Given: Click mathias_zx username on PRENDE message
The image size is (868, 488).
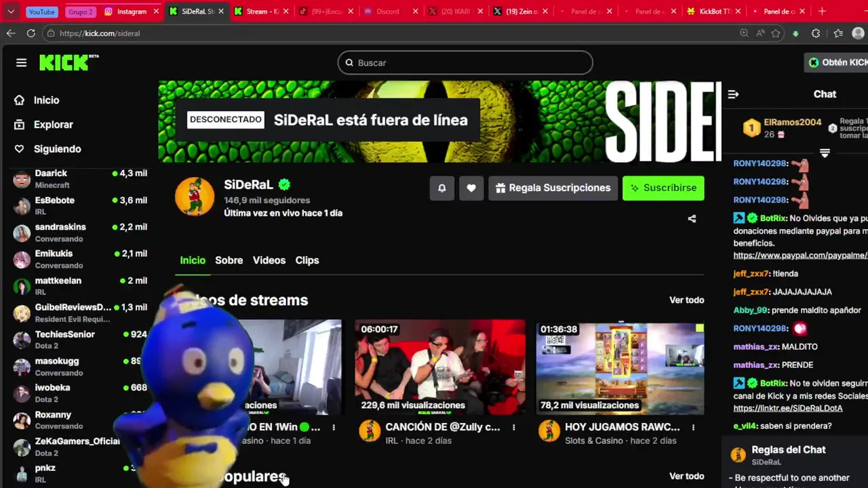Looking at the screenshot, I should [x=755, y=365].
